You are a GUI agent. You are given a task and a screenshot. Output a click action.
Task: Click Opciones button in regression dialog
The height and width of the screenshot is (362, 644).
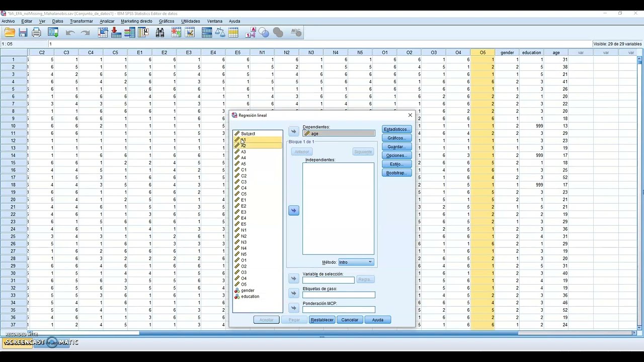tap(396, 155)
